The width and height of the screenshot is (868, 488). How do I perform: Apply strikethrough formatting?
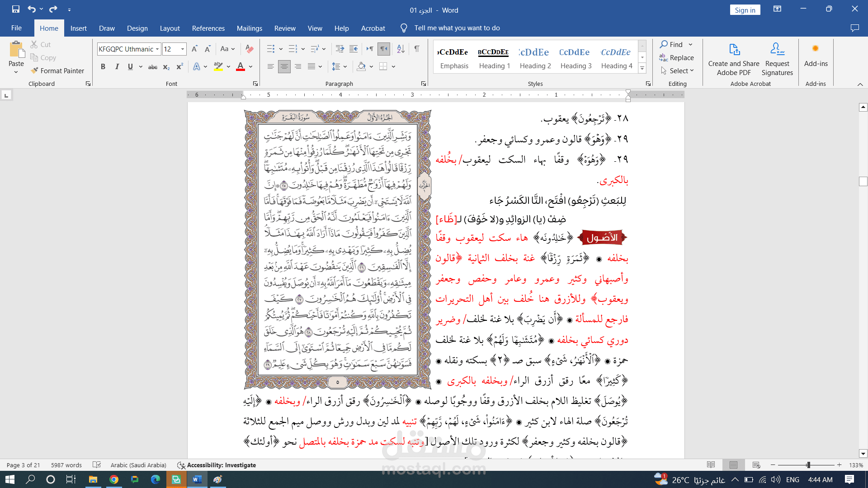click(x=153, y=67)
